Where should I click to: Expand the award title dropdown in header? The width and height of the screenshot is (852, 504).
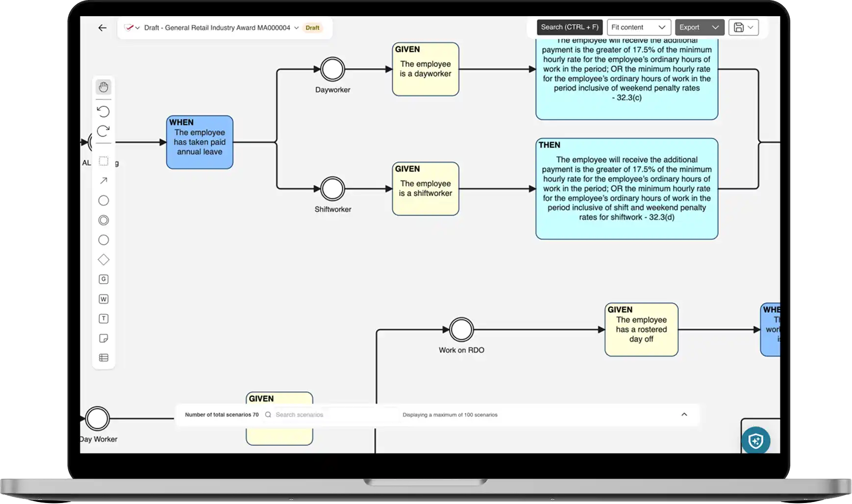click(x=296, y=27)
